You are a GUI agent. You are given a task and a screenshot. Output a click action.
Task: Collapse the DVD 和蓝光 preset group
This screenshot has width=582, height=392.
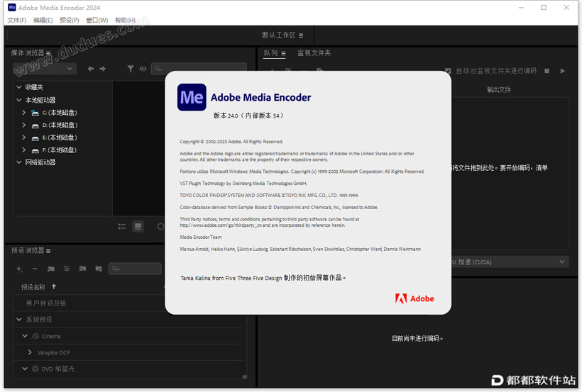click(25, 369)
